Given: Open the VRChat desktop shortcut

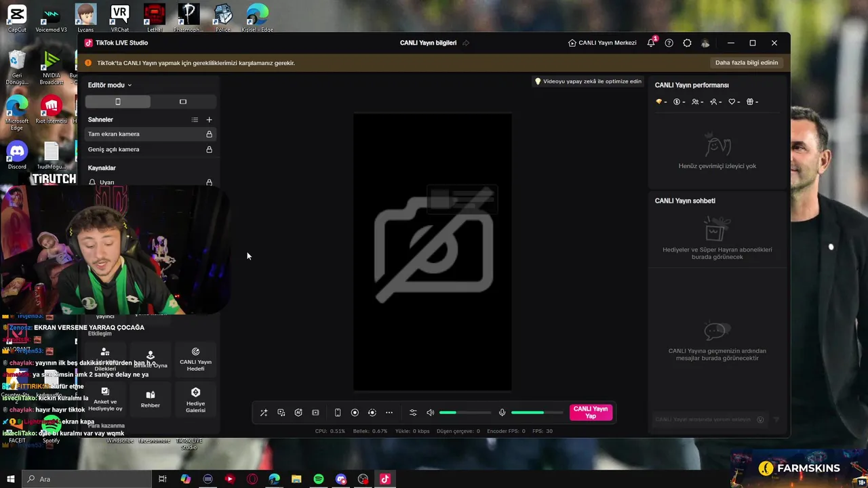Looking at the screenshot, I should tap(120, 17).
